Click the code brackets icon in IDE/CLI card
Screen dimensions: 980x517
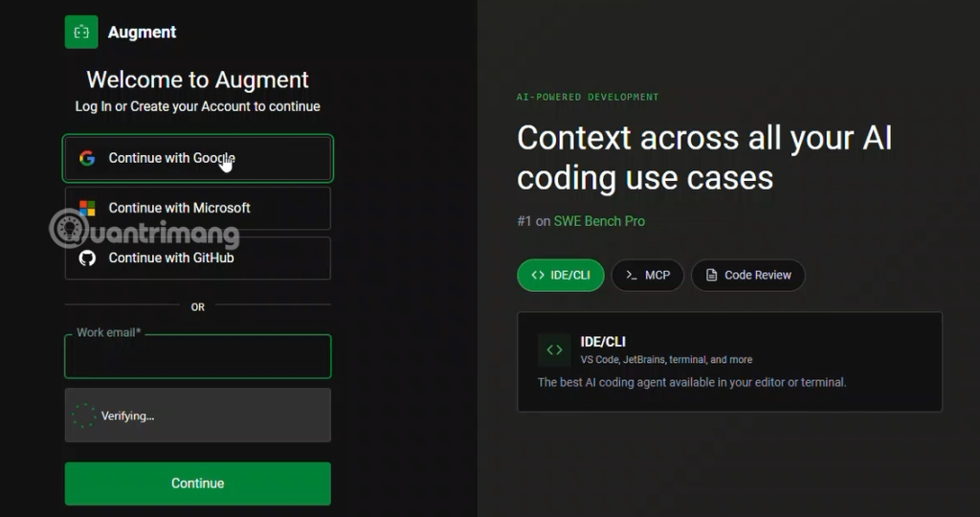pos(554,350)
